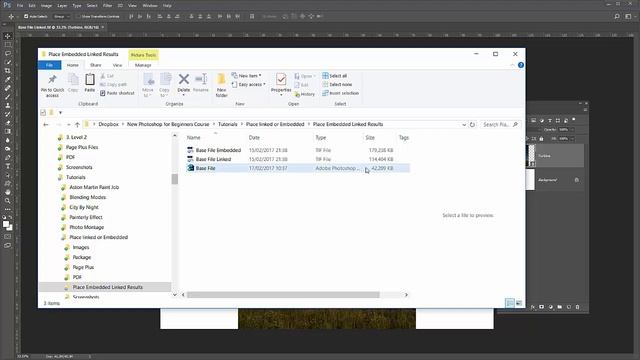
Task: Open Picture Tools Manage tab
Action: (x=143, y=65)
